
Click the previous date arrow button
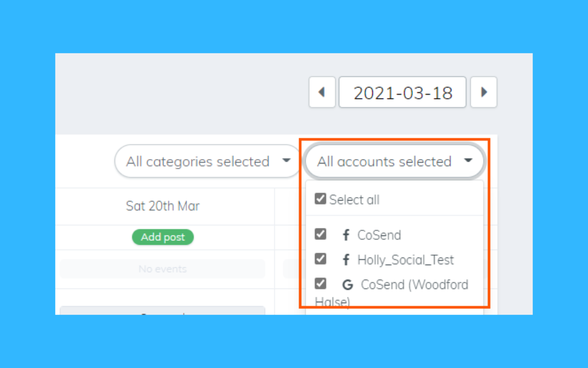point(322,92)
